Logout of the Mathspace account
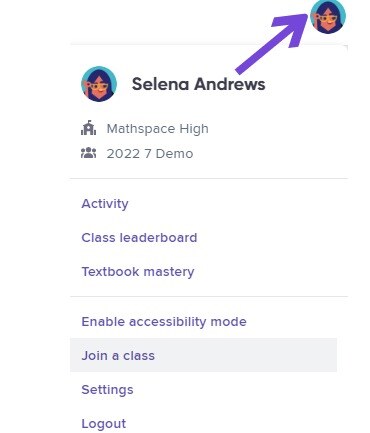Image resolution: width=370 pixels, height=433 pixels. click(x=104, y=424)
